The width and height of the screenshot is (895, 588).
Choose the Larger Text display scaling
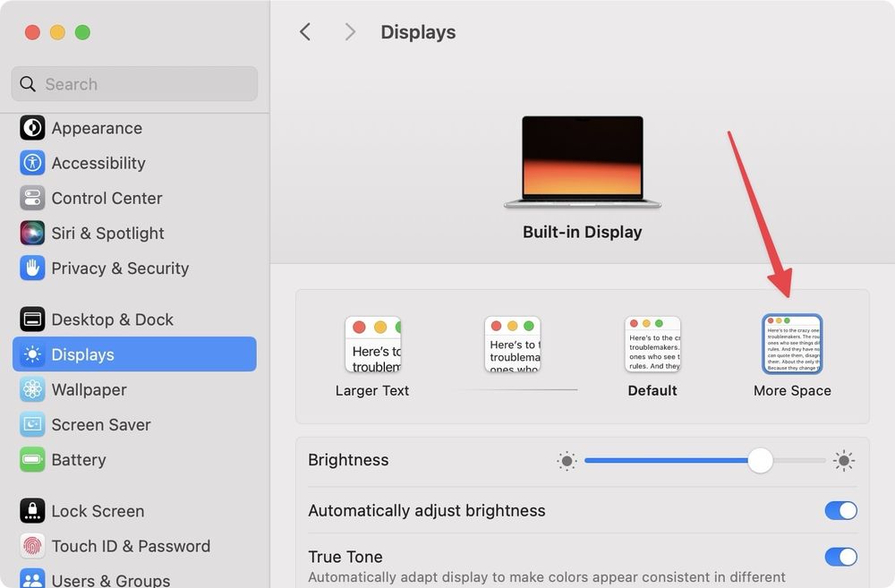(372, 344)
